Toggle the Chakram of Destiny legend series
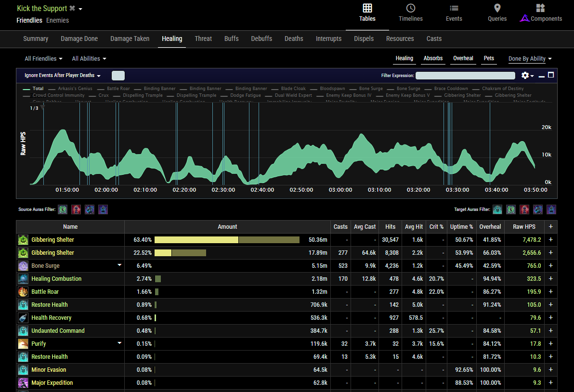The height and width of the screenshot is (392, 574). click(x=498, y=88)
